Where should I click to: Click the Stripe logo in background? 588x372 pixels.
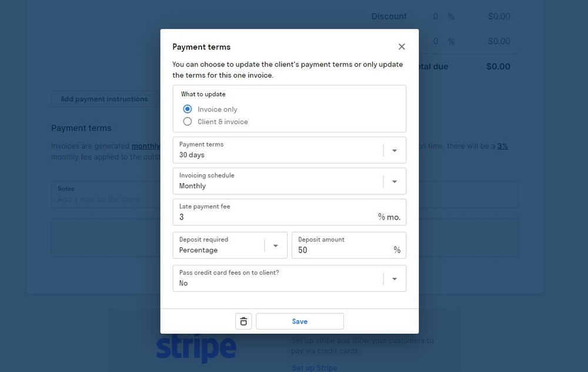[x=196, y=348]
